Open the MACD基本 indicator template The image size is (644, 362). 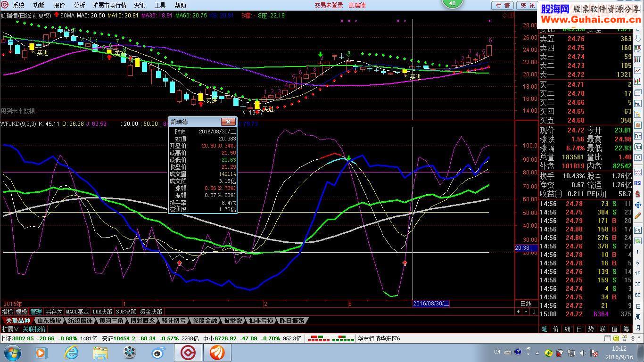(77, 312)
